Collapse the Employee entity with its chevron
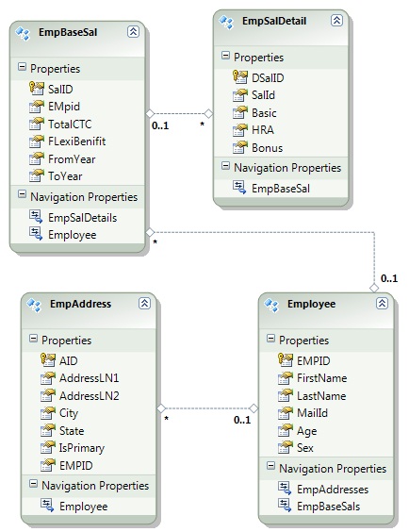Image resolution: width=409 pixels, height=532 pixels. [x=382, y=304]
